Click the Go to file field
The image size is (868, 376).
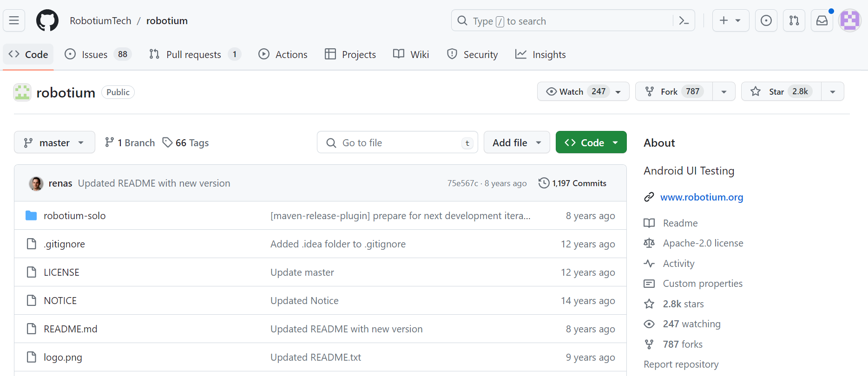point(397,143)
